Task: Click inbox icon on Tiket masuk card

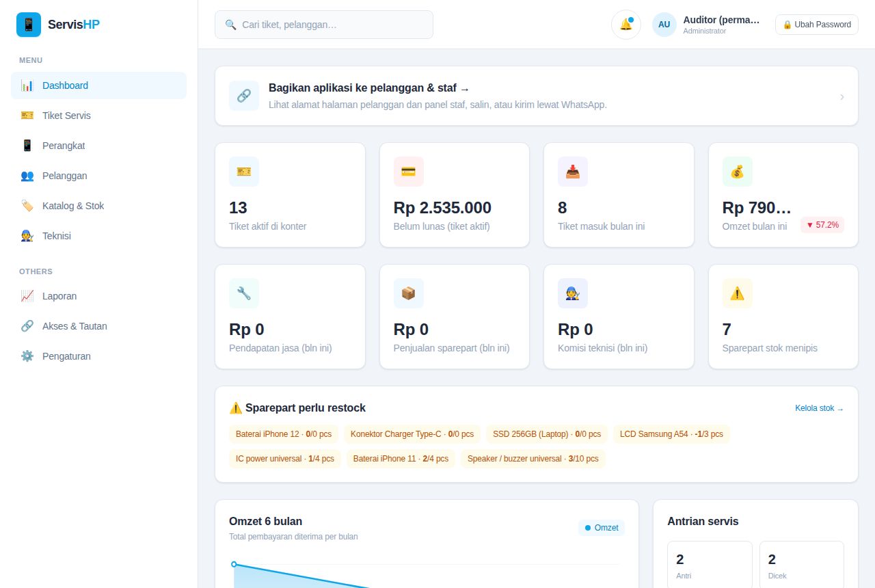Action: [573, 172]
